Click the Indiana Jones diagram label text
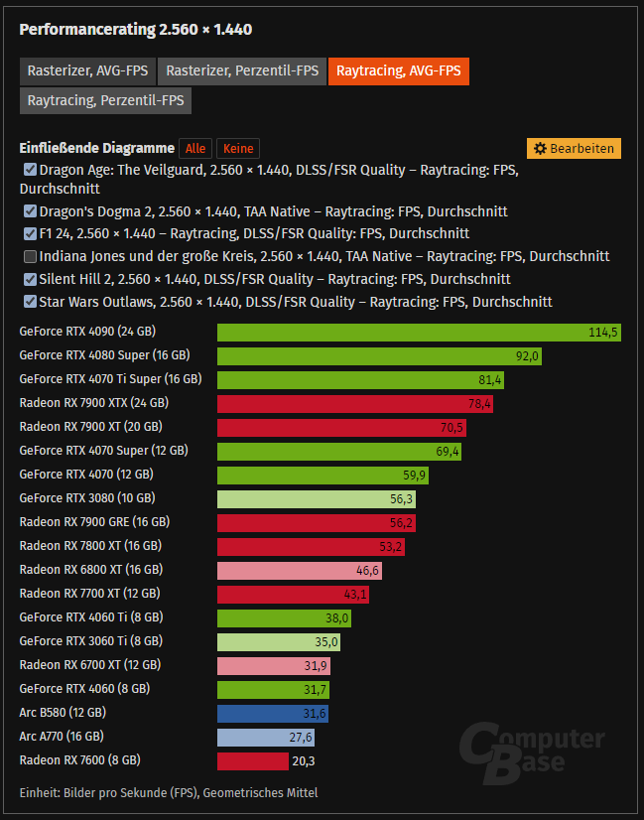 pos(324,256)
